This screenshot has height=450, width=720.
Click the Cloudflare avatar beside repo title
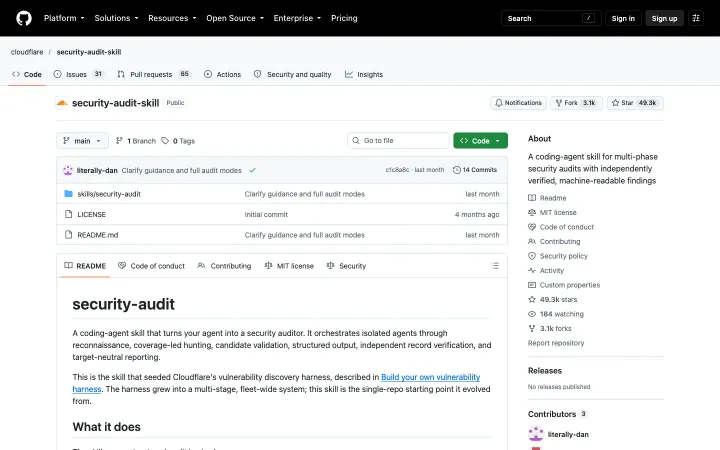click(62, 103)
